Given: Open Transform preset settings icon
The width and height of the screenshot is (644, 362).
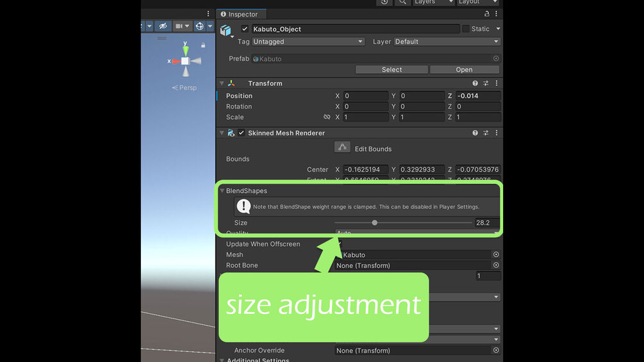Looking at the screenshot, I should click(x=486, y=83).
